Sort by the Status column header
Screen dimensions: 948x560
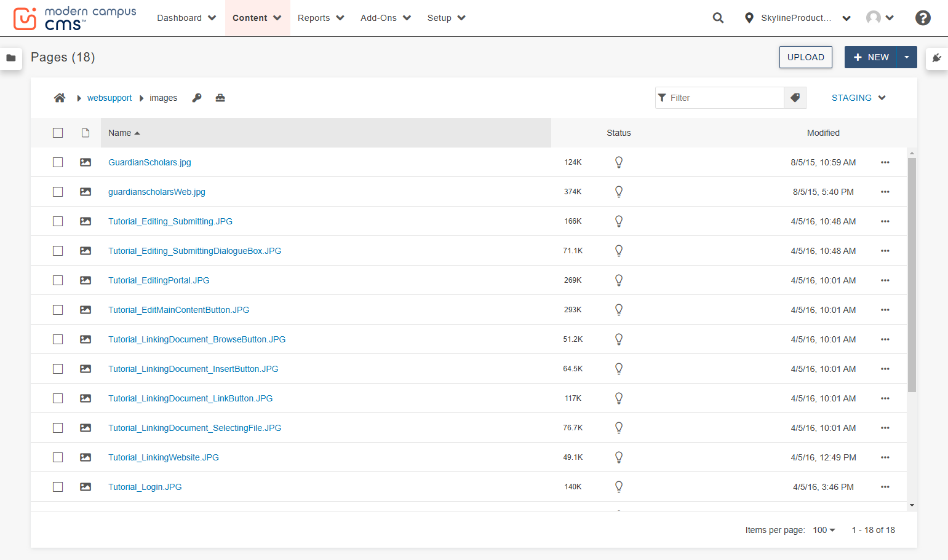(619, 133)
